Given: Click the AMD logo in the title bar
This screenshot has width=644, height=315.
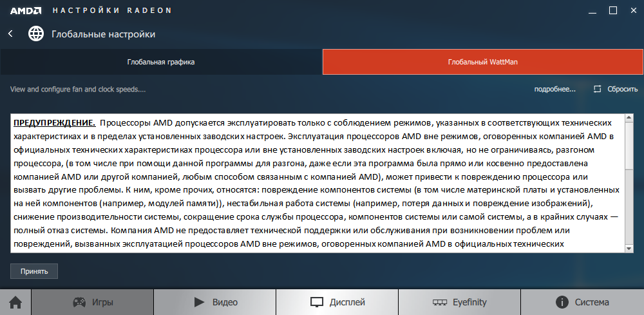Looking at the screenshot, I should 25,11.
